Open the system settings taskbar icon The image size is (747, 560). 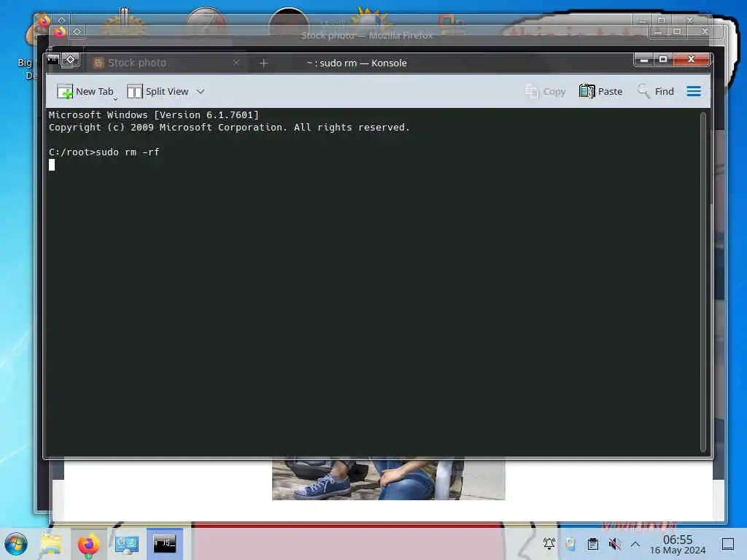pyautogui.click(x=127, y=544)
